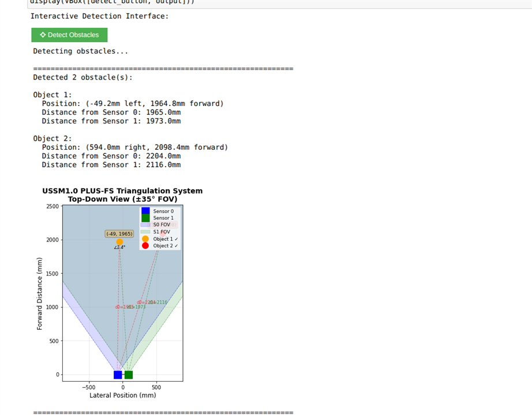
Task: Click the 'Distance from Sensor 0: 1965.0mm' line
Action: [x=111, y=112]
